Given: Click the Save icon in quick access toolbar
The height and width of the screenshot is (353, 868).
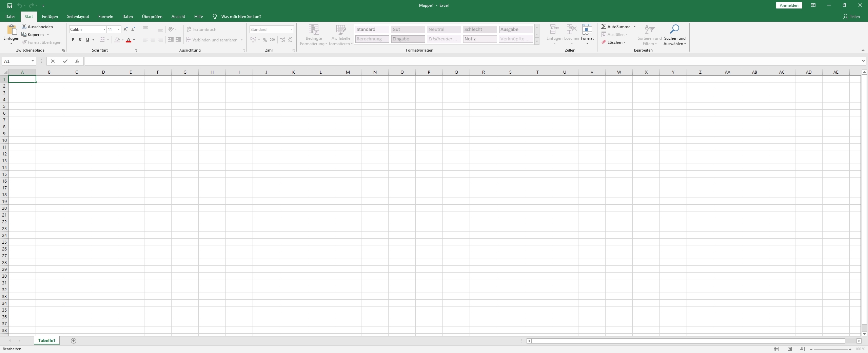Looking at the screenshot, I should point(10,5).
